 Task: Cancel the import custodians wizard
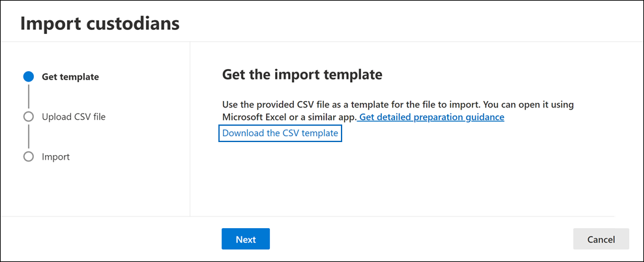coord(600,239)
